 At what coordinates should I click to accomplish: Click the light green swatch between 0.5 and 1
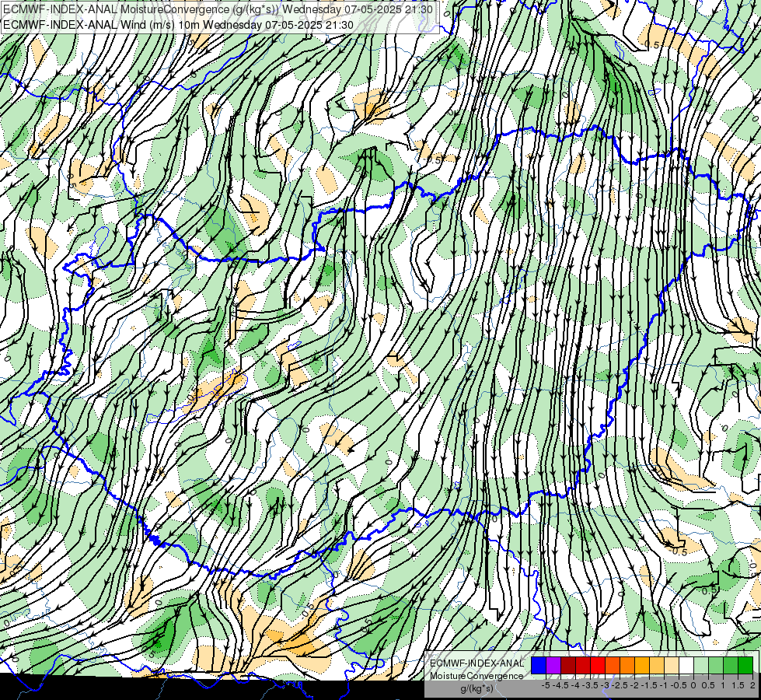(x=716, y=665)
